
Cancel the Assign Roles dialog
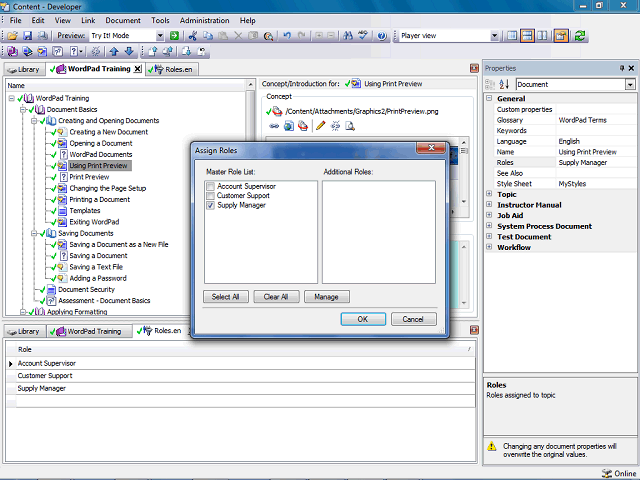413,319
